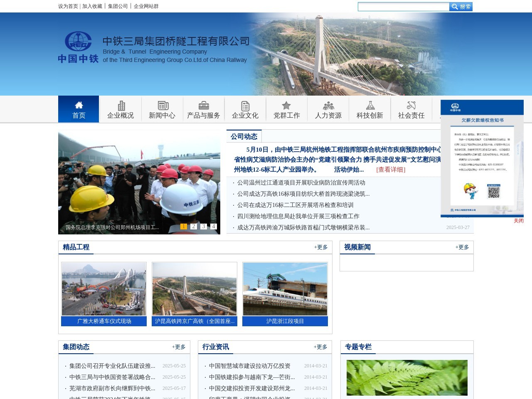Viewport: 532px width, 399px height.
Task: Open 设为首页 link
Action: [x=68, y=6]
